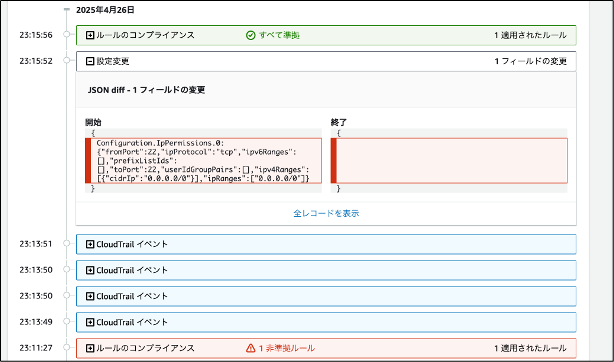The width and height of the screenshot is (614, 362).
Task: Expand the CloudTrail event at 23:13:51
Action: 90,244
